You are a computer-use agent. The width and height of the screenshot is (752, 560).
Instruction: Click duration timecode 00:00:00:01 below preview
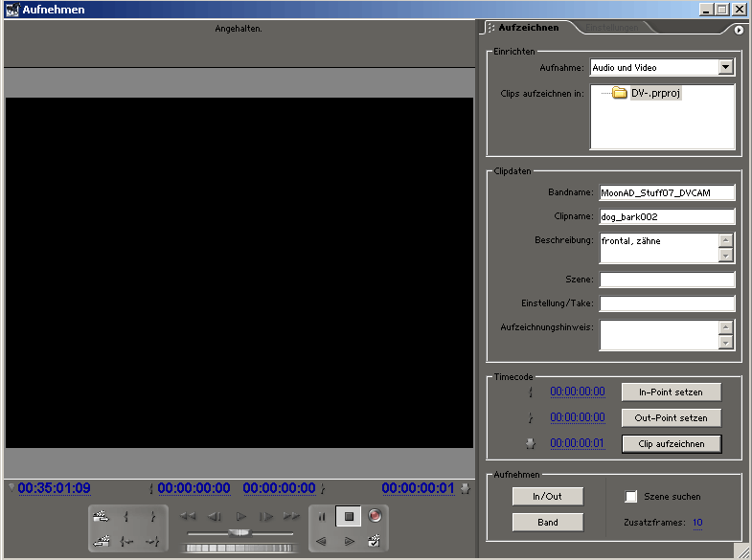click(419, 488)
